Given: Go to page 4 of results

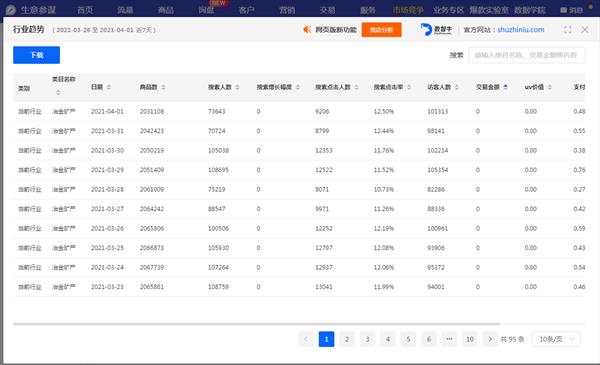Looking at the screenshot, I should click(388, 339).
